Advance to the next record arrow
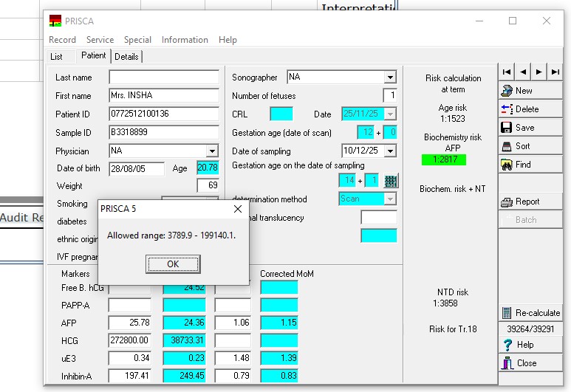Viewport: 571px width, 392px height. pyautogui.click(x=539, y=72)
